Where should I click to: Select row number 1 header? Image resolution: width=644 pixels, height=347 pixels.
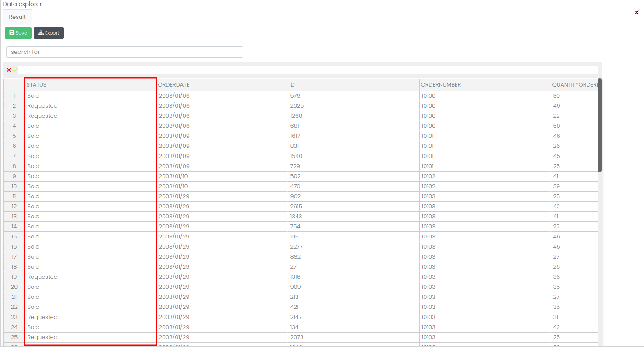(14, 96)
